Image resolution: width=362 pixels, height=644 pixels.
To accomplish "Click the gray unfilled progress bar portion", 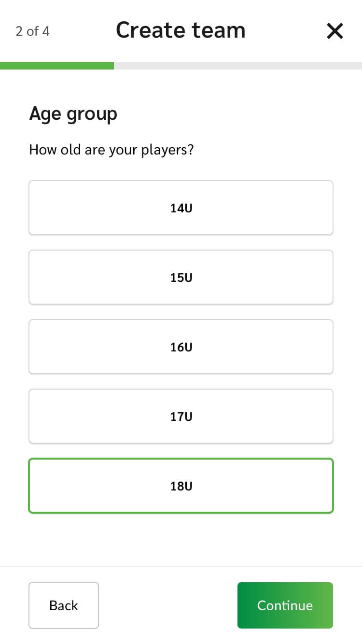I will pyautogui.click(x=237, y=66).
